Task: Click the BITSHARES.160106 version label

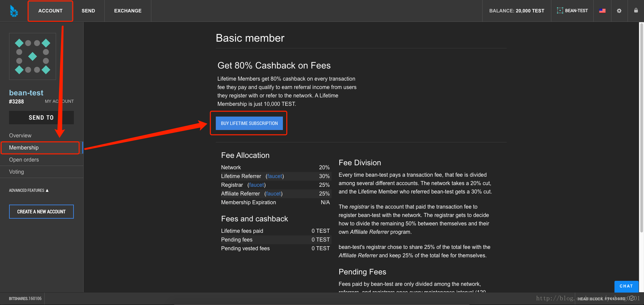Action: (25, 299)
